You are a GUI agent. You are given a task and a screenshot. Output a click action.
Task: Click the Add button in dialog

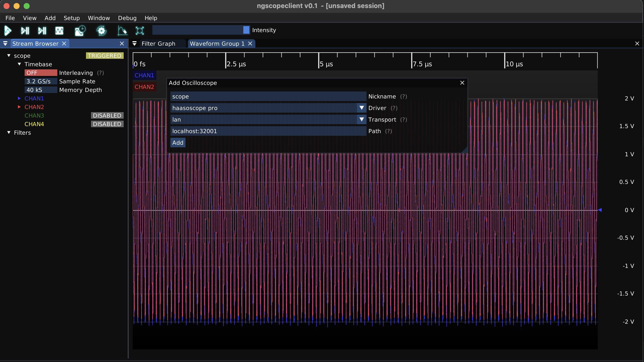pos(178,143)
